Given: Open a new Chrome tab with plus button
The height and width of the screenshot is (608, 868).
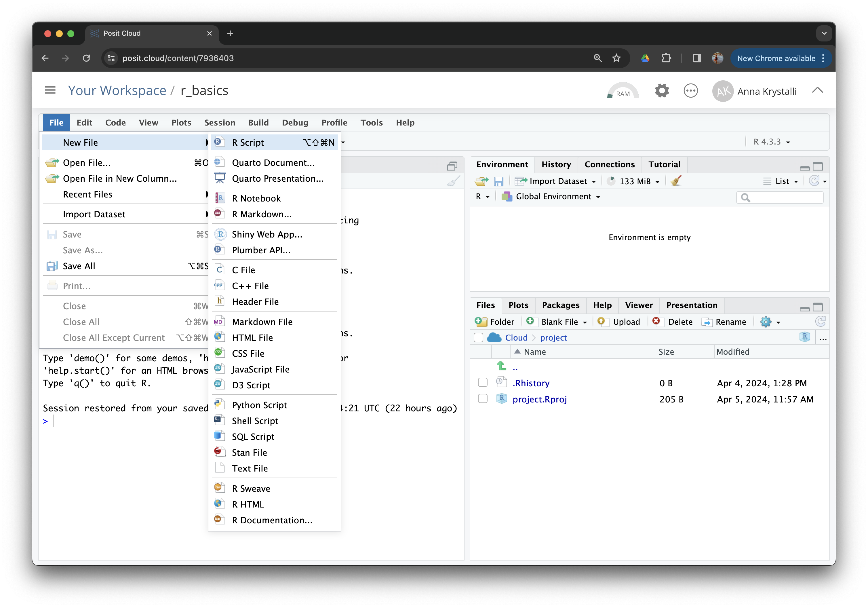Looking at the screenshot, I should coord(230,33).
